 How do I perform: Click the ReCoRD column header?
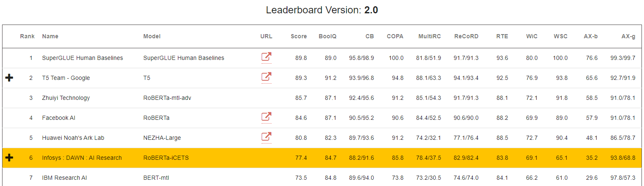click(466, 36)
